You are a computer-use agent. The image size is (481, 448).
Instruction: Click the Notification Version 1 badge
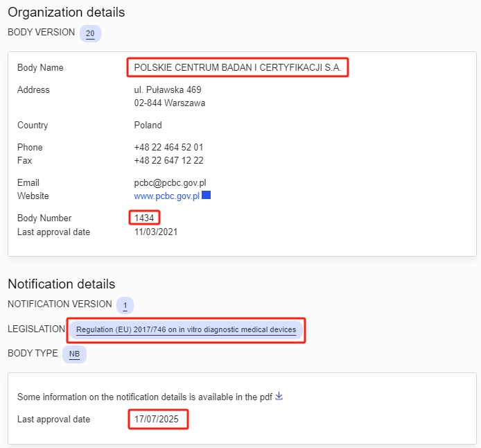point(125,306)
